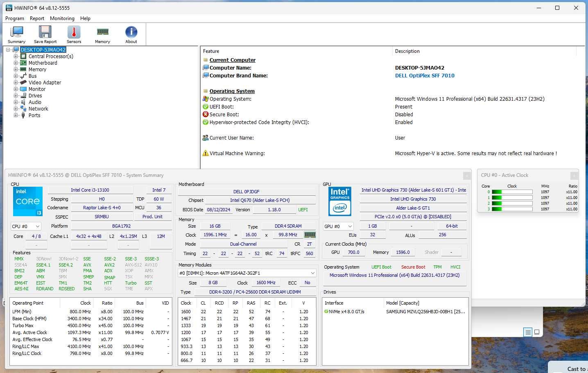Select the Monitor tree item label
Image resolution: width=588 pixels, height=373 pixels.
pyautogui.click(x=37, y=89)
